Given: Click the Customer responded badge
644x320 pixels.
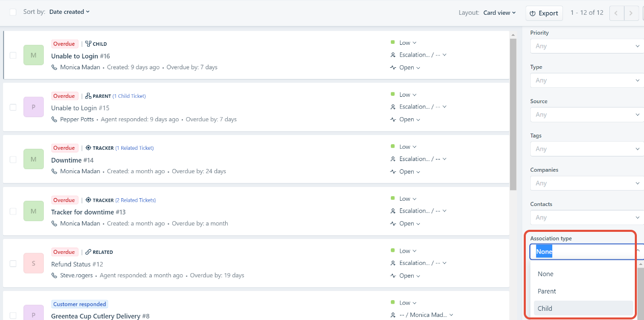Looking at the screenshot, I should click(80, 304).
